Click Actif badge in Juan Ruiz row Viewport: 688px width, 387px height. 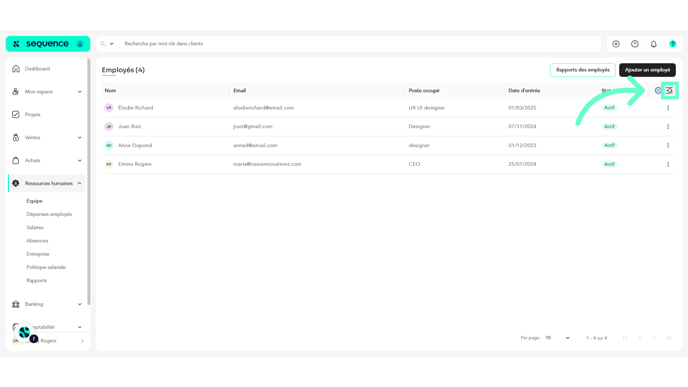[609, 126]
